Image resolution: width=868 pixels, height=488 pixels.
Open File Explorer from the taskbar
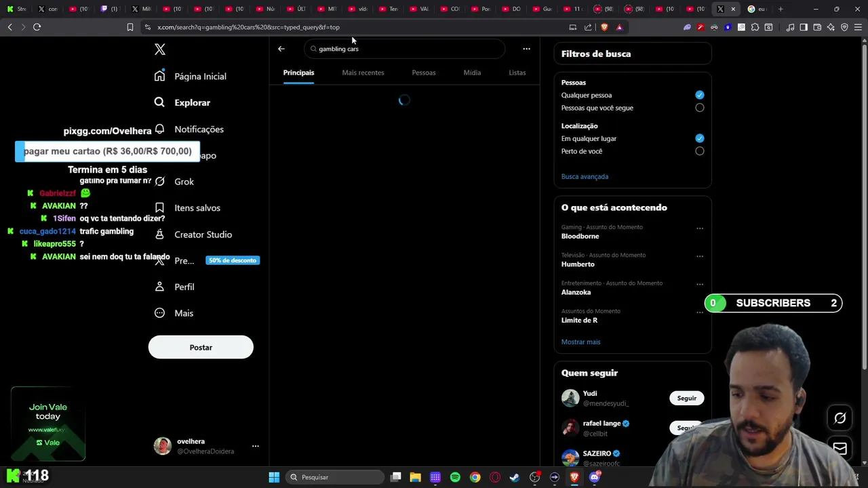point(416,477)
